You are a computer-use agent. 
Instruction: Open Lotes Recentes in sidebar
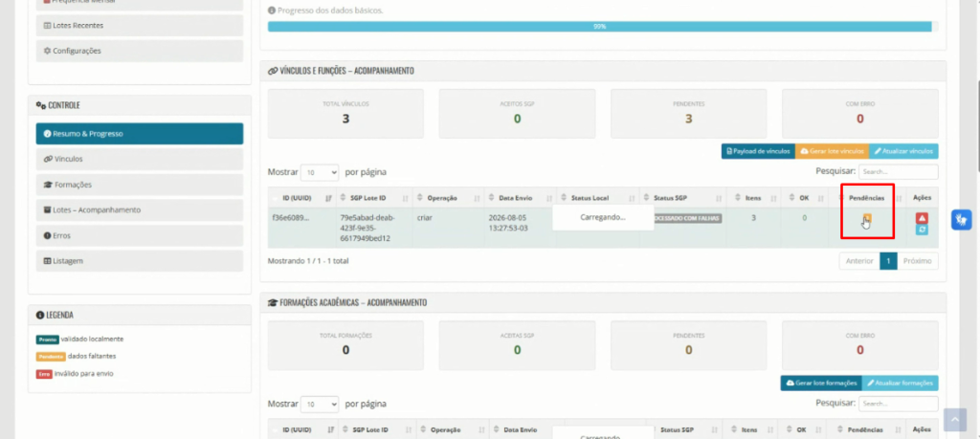tap(140, 26)
